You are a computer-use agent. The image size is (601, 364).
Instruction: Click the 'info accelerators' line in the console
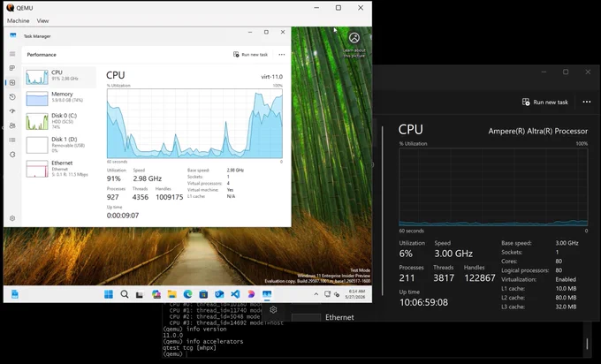coord(202,341)
